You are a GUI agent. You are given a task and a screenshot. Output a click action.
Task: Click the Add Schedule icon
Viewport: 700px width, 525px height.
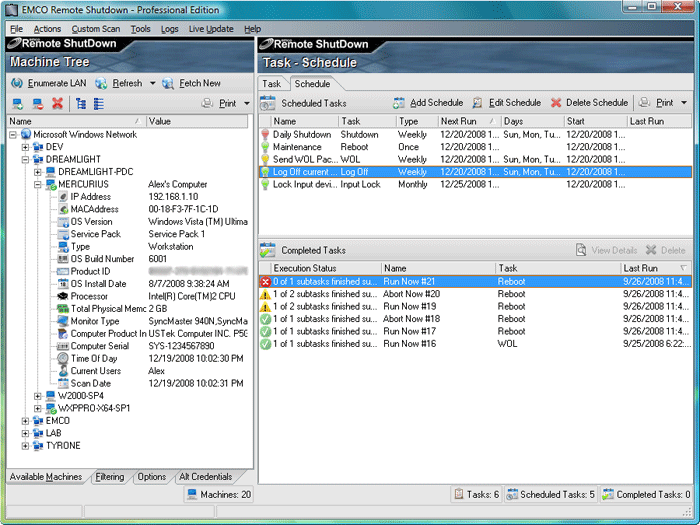399,103
